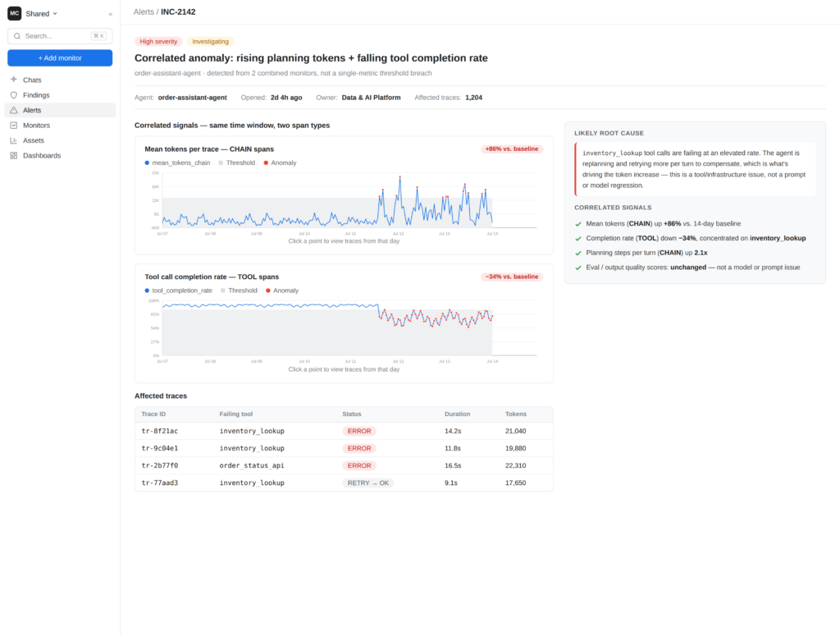Click the inventory_lookup code text in root cause
This screenshot has width=840, height=636.
612,153
